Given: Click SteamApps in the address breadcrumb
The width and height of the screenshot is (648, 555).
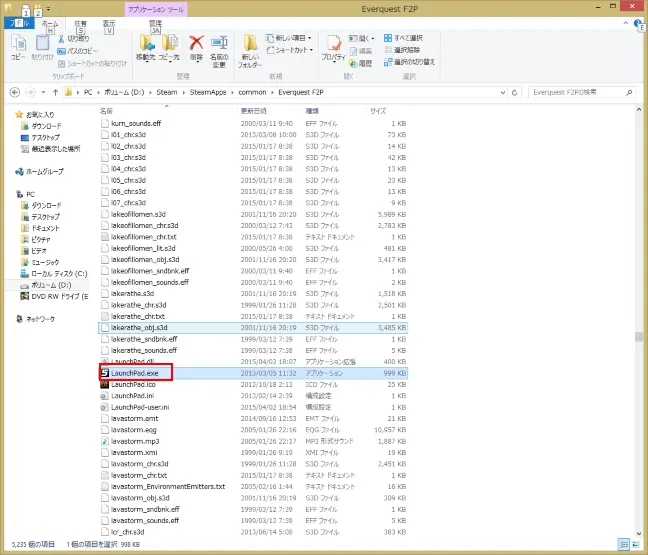Looking at the screenshot, I should click(208, 92).
